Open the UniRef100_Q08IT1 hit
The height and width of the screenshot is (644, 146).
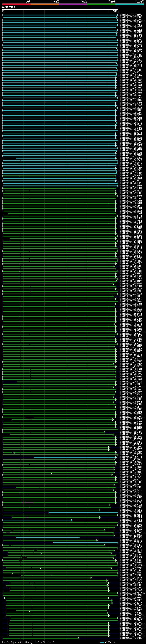131,527
